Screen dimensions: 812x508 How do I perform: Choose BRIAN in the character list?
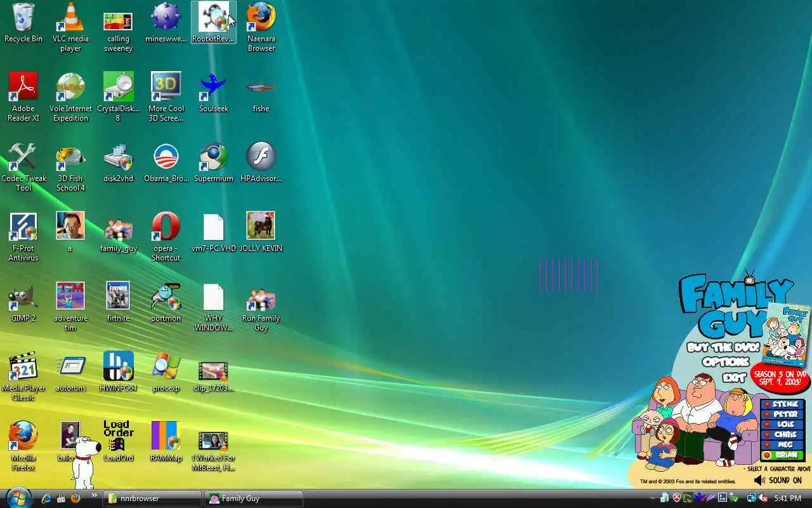point(783,455)
